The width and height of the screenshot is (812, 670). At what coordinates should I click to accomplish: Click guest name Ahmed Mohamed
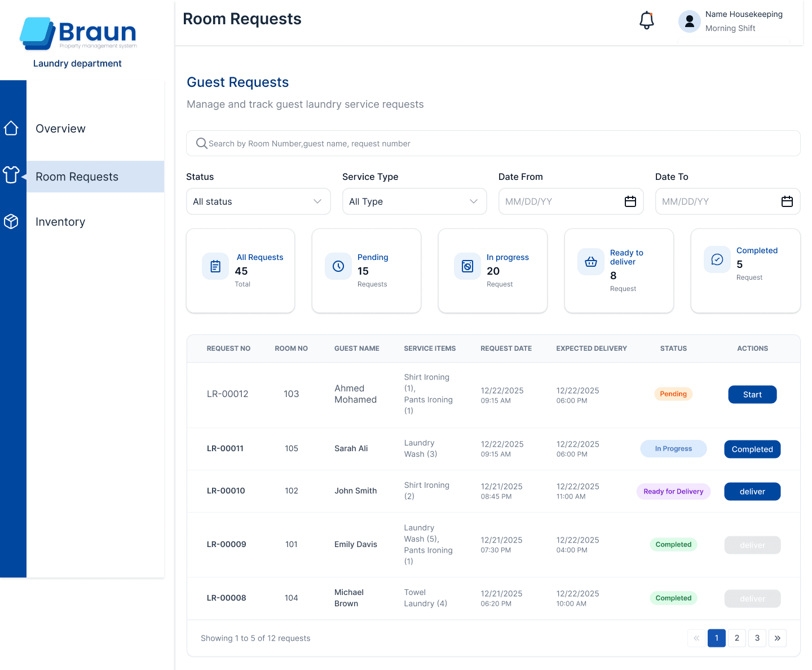point(355,394)
